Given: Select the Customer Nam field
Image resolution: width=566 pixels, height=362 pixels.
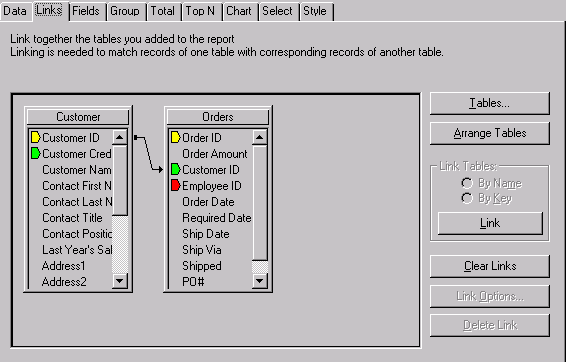Looking at the screenshot, I should click(x=77, y=170).
